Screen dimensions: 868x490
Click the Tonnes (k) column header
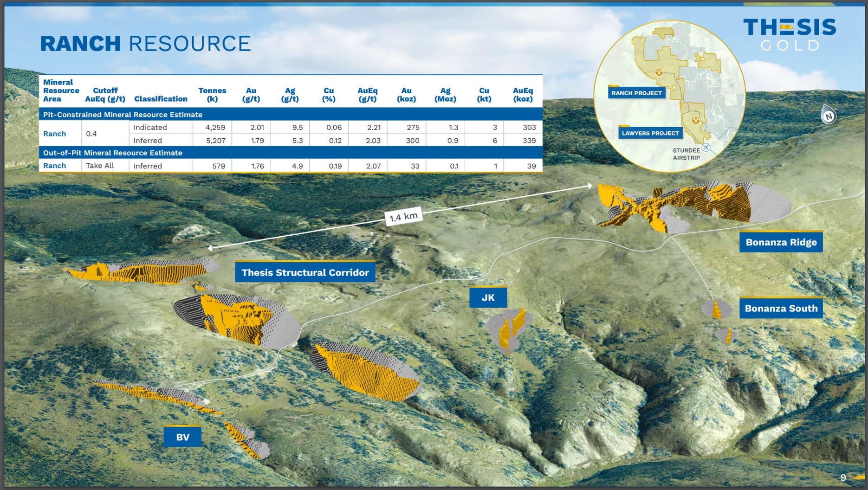(x=212, y=95)
